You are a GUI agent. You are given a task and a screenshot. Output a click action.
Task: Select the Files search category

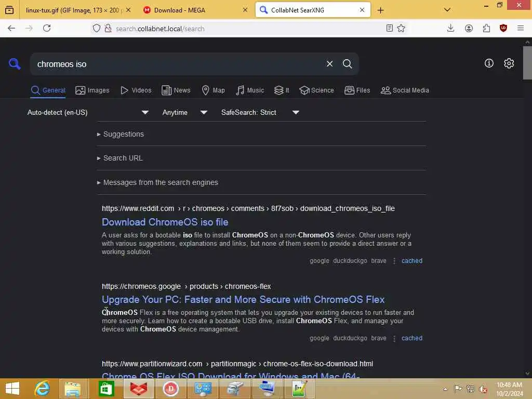coord(357,90)
